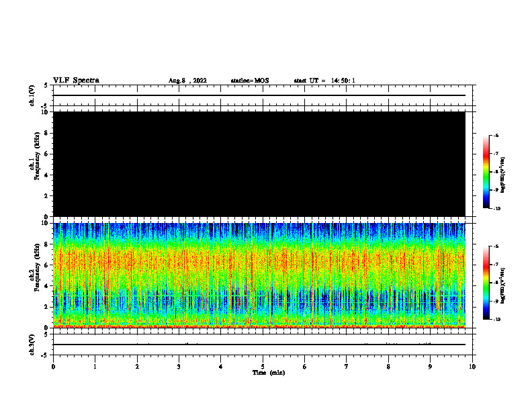Screen dimensions: 532x411
Task: Click time axis tick label "8"
Action: coord(388,367)
